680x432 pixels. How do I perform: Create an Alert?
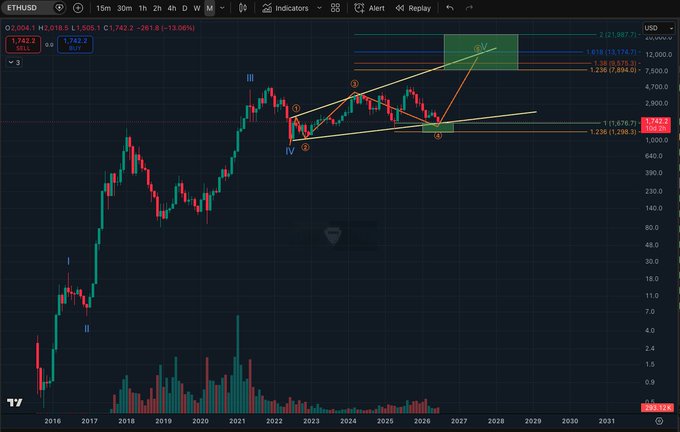tap(369, 8)
